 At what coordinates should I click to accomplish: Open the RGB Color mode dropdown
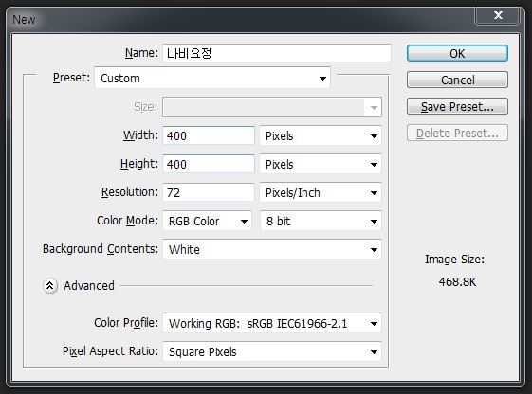tap(208, 222)
